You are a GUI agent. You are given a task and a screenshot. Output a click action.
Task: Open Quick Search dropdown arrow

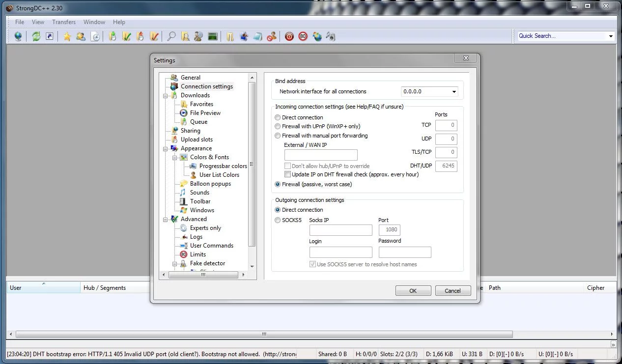[611, 36]
